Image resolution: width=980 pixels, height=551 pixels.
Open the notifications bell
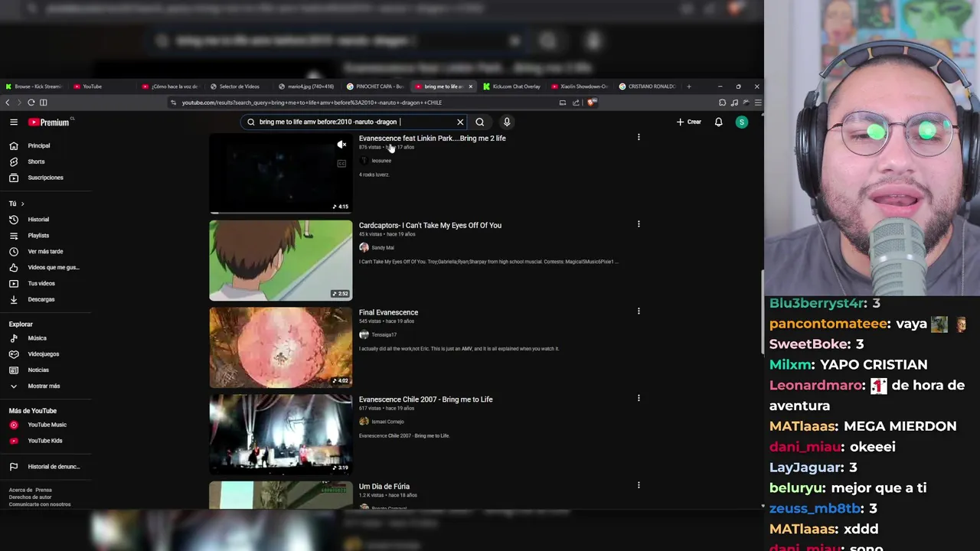click(x=719, y=122)
